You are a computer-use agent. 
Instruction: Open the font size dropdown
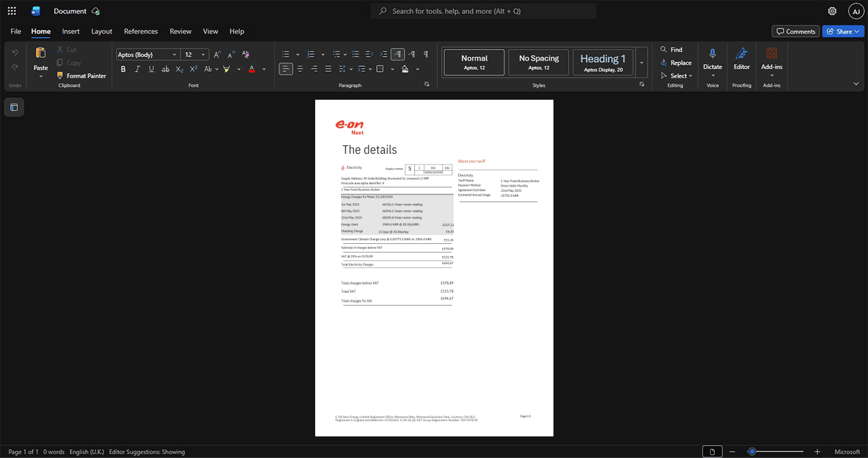(203, 55)
